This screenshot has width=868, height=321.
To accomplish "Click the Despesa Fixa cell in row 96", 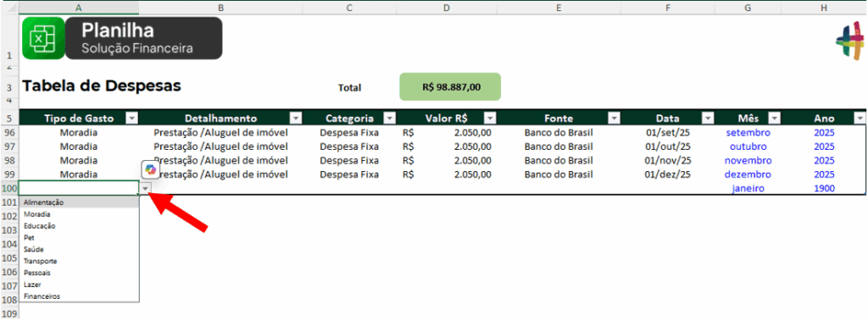I will point(349,133).
